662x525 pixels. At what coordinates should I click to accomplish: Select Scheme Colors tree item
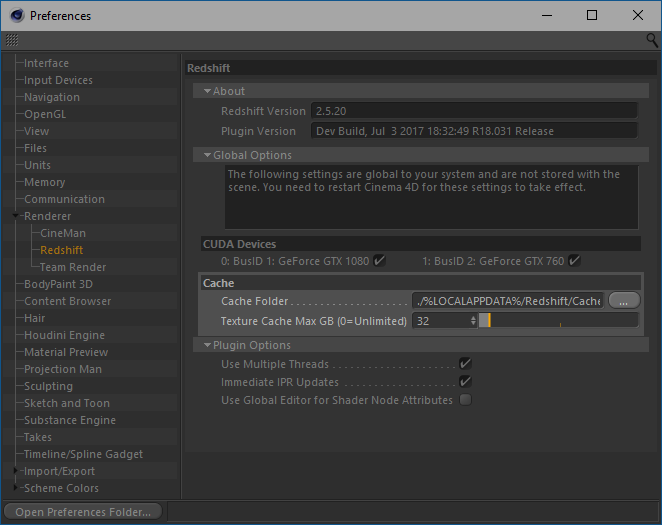click(x=61, y=488)
